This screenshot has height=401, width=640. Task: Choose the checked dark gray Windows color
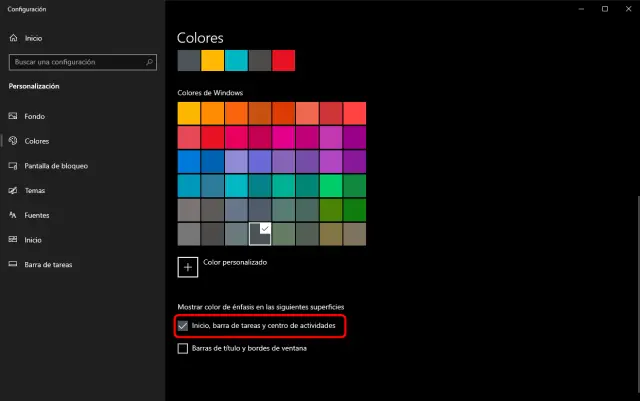[260, 233]
